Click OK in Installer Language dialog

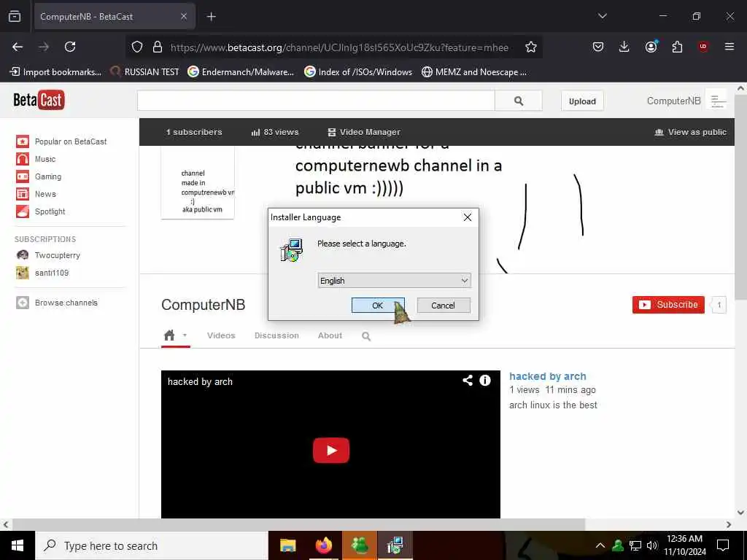(378, 306)
